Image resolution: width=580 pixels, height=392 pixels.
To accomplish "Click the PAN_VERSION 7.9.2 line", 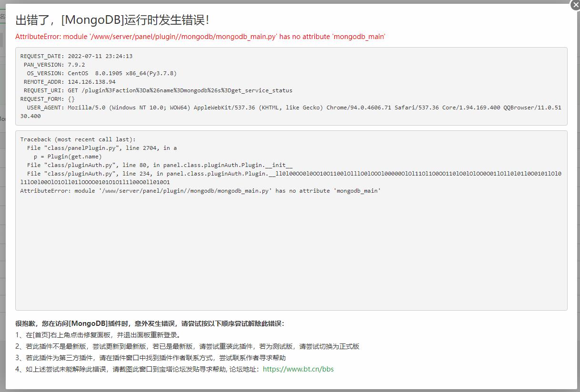I will (54, 65).
